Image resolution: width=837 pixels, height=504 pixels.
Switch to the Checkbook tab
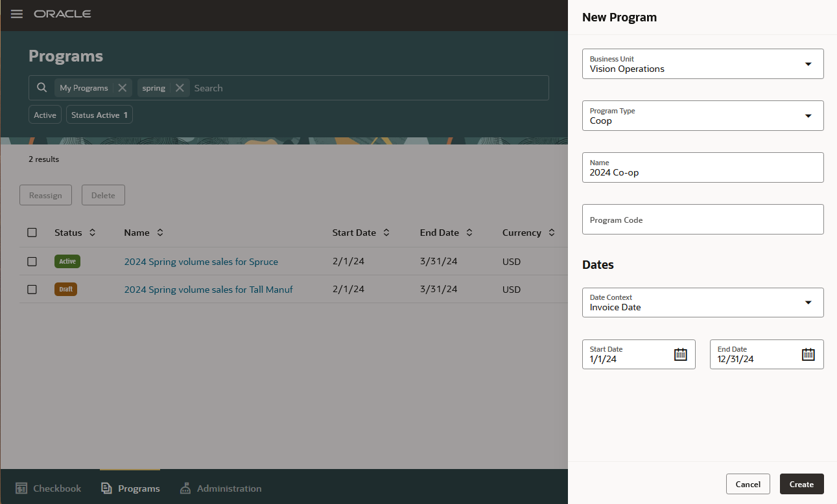coord(48,488)
